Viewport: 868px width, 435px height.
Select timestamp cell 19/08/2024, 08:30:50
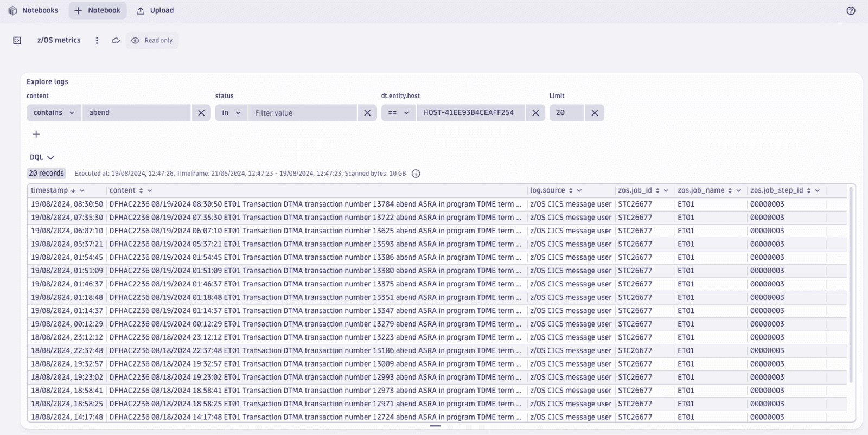[x=67, y=204]
